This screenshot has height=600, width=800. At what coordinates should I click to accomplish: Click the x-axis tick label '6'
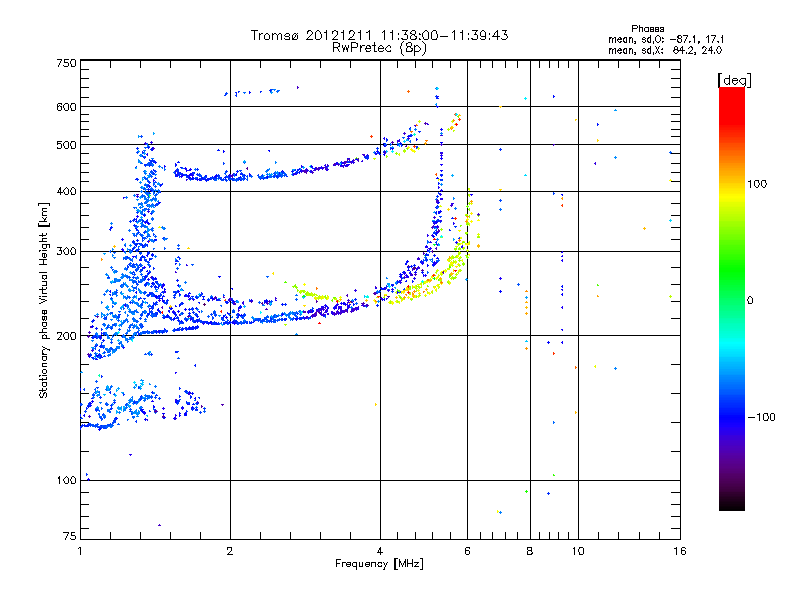[467, 551]
